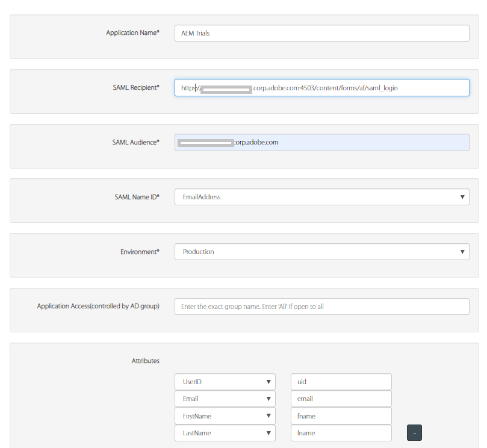Click the SAML Name ID dropdown arrow

[x=462, y=197]
